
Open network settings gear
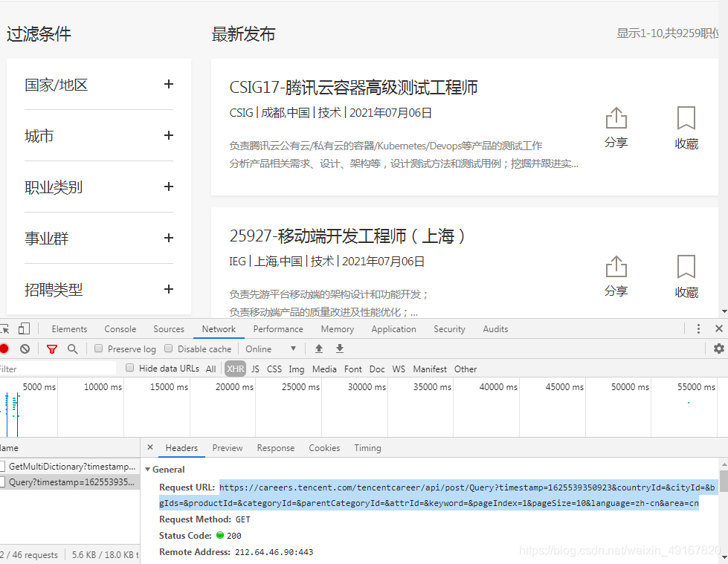click(x=719, y=349)
